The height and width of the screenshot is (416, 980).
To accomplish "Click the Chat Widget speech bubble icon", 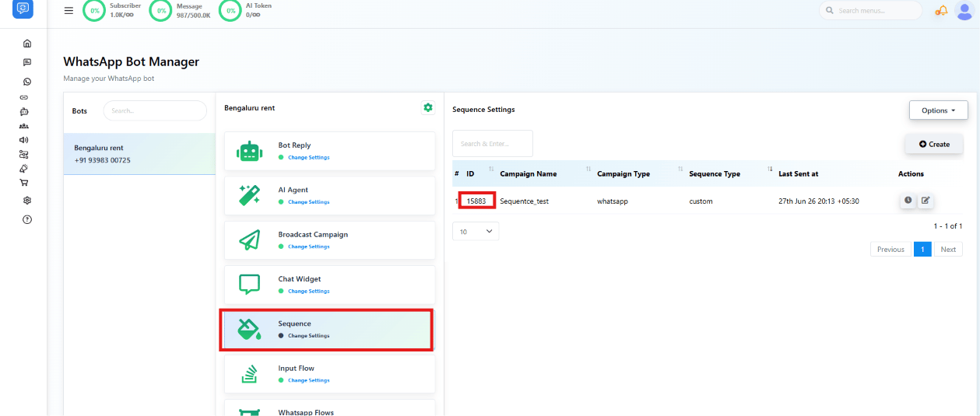I will coord(249,285).
